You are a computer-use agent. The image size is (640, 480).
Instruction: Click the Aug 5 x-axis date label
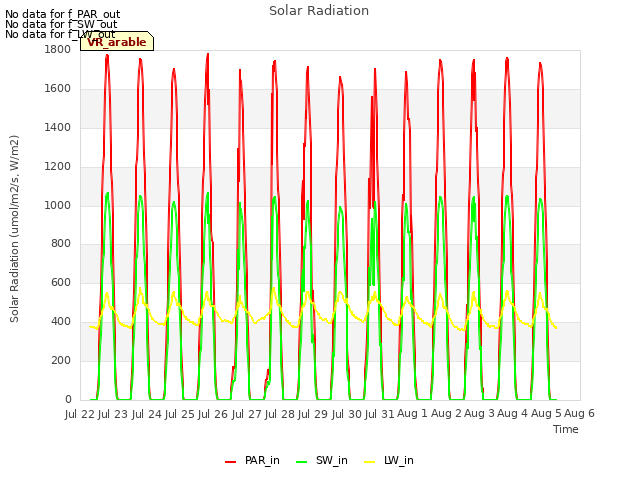tap(546, 414)
